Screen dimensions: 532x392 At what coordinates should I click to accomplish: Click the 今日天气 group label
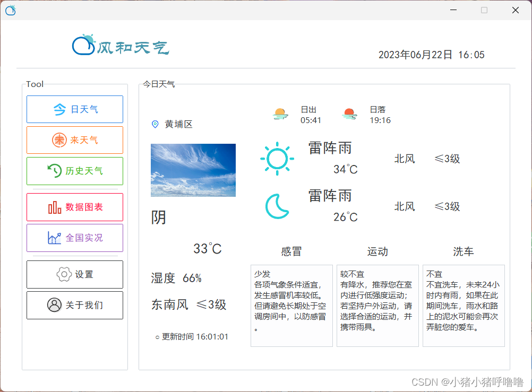[159, 84]
